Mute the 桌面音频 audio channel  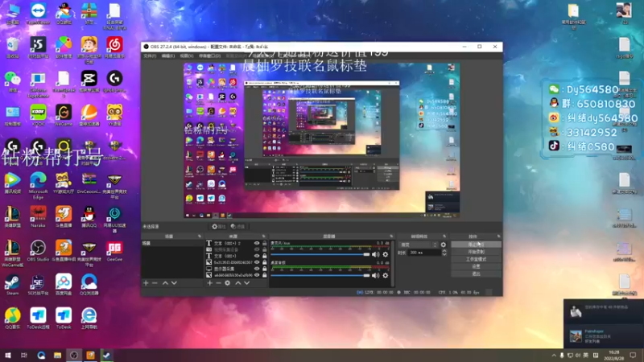[375, 275]
